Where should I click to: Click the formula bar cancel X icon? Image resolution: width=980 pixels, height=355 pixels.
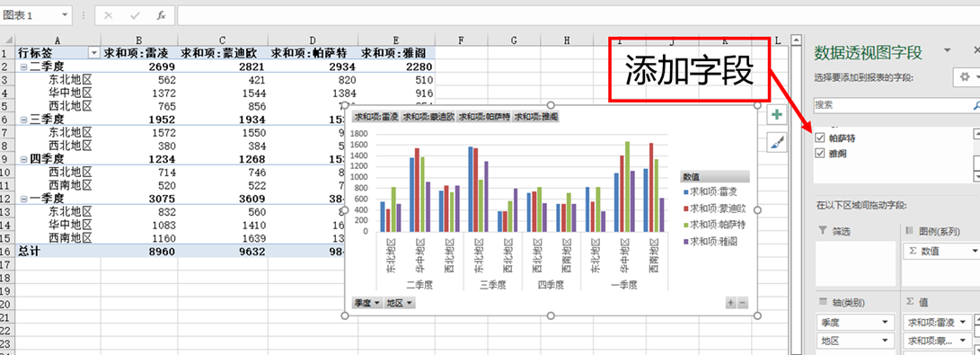click(108, 15)
